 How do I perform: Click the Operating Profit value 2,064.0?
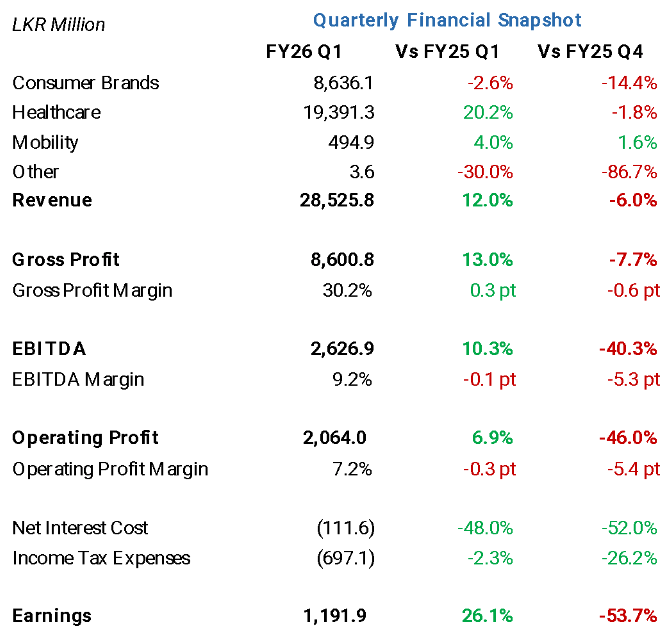[x=334, y=438]
